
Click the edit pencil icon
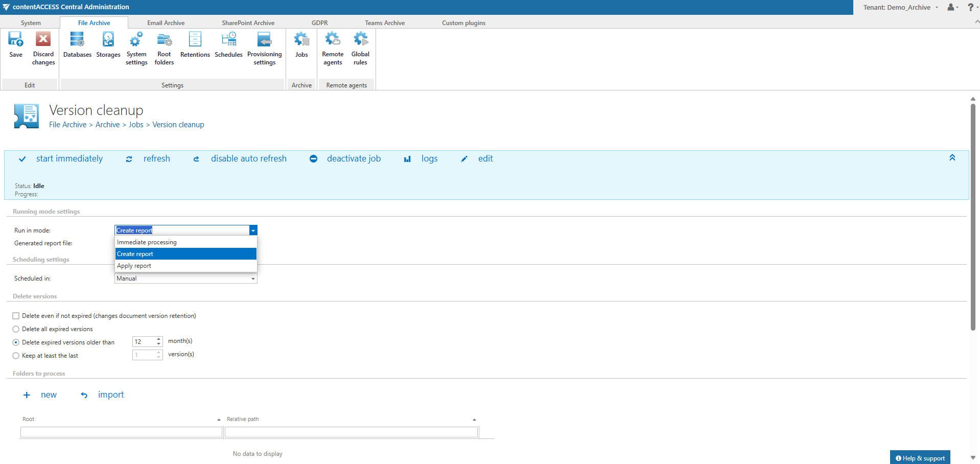(x=464, y=159)
